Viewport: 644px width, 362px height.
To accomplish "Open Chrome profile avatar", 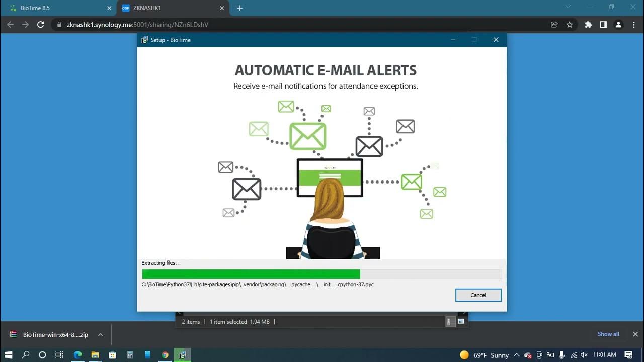I will pos(619,24).
